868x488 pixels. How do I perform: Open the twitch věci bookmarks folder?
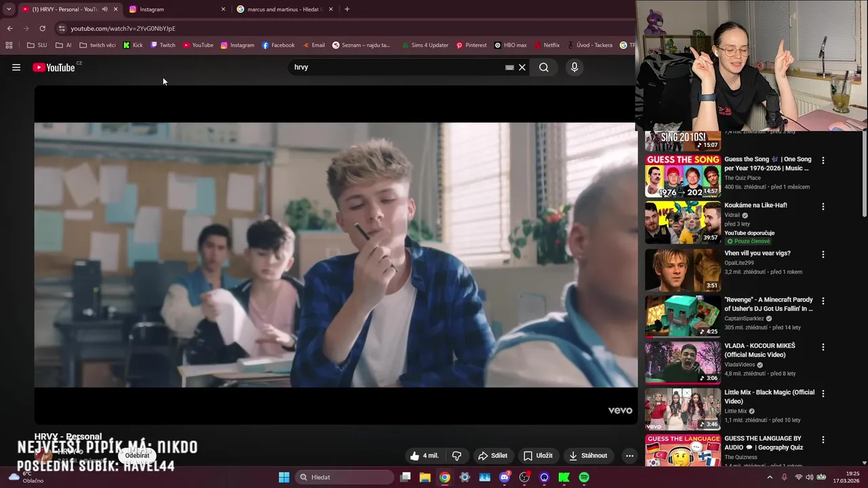[x=98, y=45]
